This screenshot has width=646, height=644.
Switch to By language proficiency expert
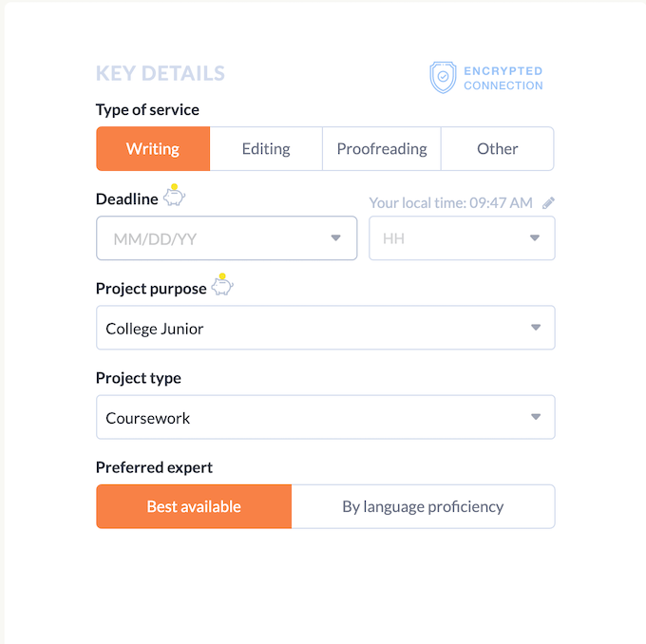[423, 506]
